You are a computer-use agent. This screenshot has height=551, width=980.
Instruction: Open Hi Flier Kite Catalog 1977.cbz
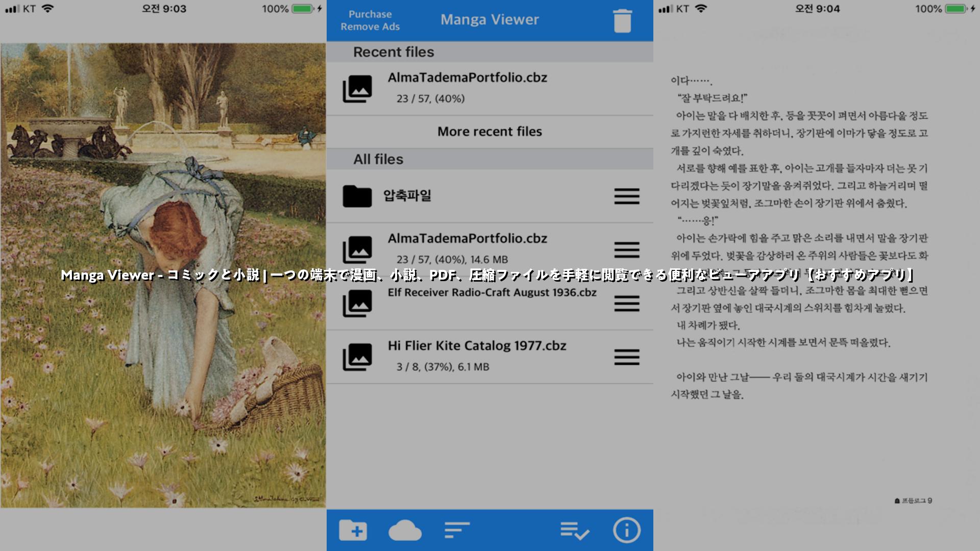[x=490, y=357]
